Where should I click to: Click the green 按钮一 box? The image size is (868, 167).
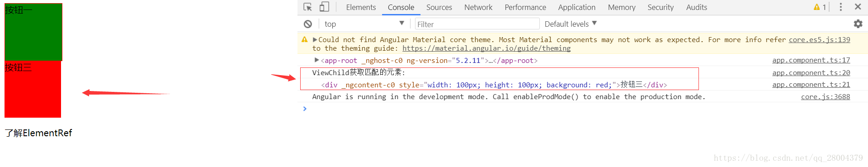[33, 32]
